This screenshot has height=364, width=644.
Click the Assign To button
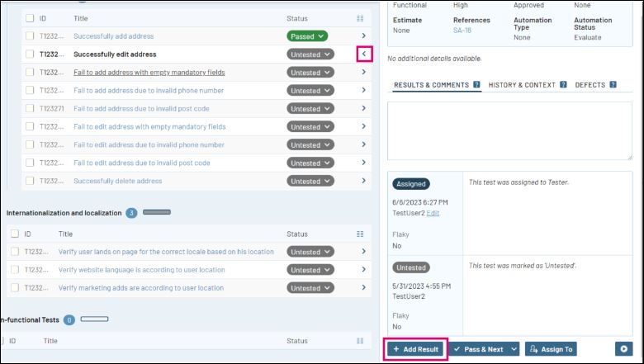[x=551, y=349]
